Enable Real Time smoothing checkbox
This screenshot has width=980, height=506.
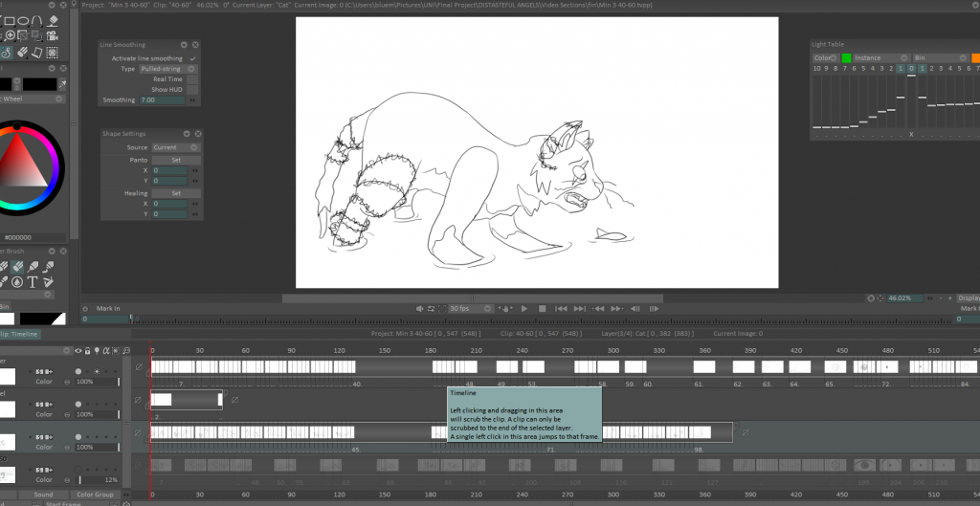[192, 79]
